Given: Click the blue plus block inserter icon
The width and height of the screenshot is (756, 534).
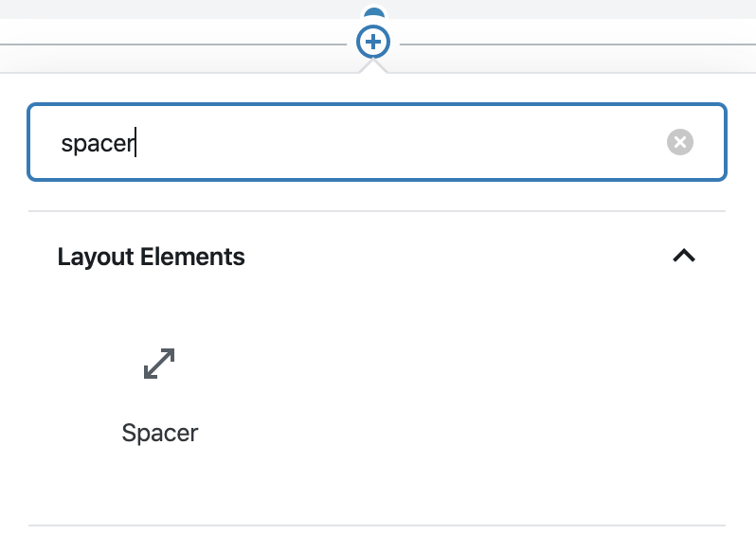Looking at the screenshot, I should [x=372, y=42].
